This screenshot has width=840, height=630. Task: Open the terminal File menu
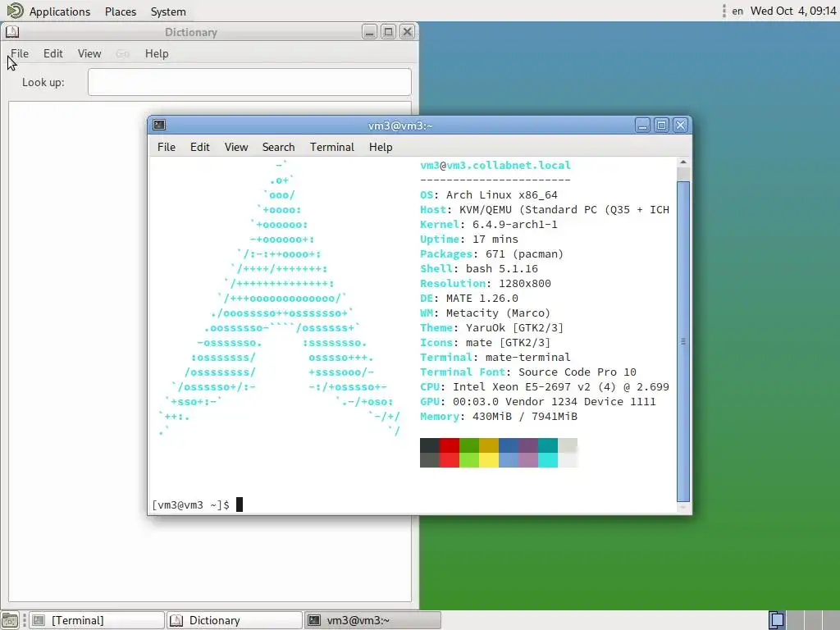pyautogui.click(x=166, y=147)
